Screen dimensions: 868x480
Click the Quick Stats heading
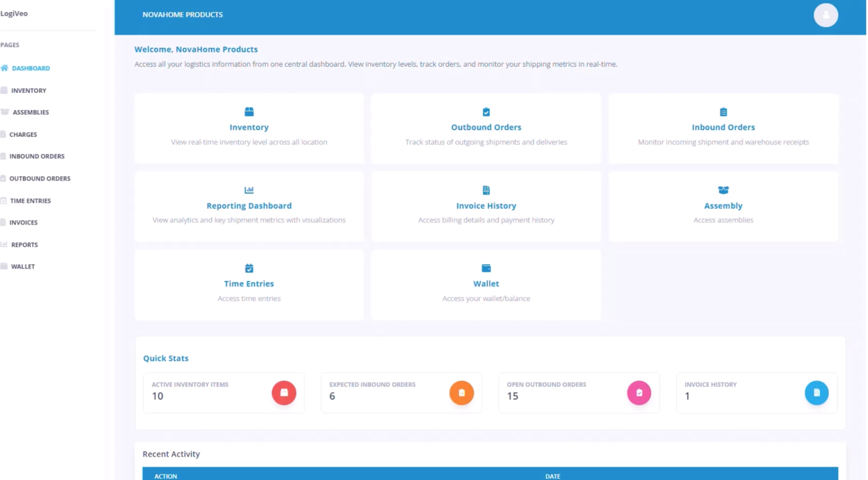165,358
